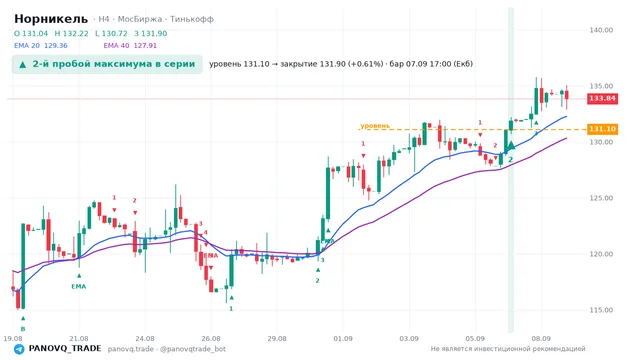Viewport: 640px width, 360px height.
Task: Click the 24.08 date axis label
Action: click(145, 338)
